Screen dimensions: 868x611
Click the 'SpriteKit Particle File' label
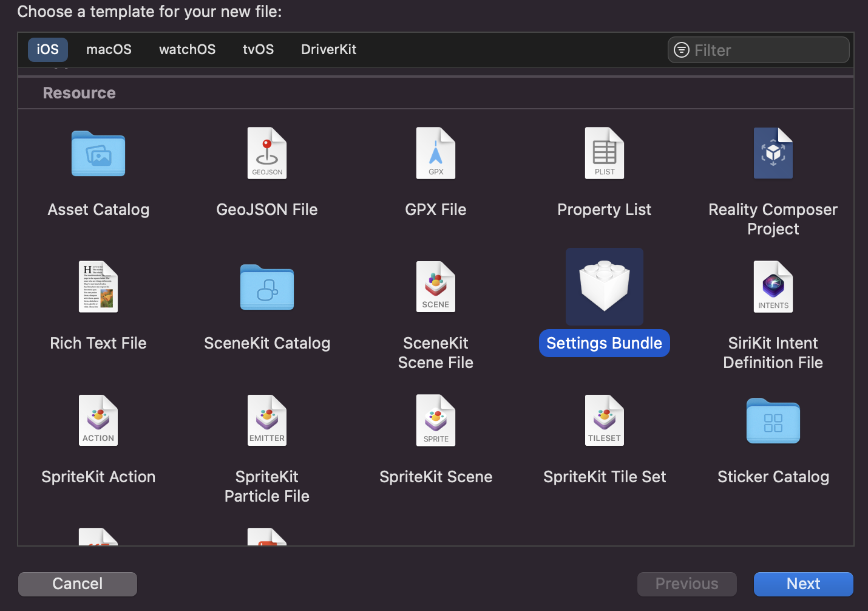(x=267, y=486)
